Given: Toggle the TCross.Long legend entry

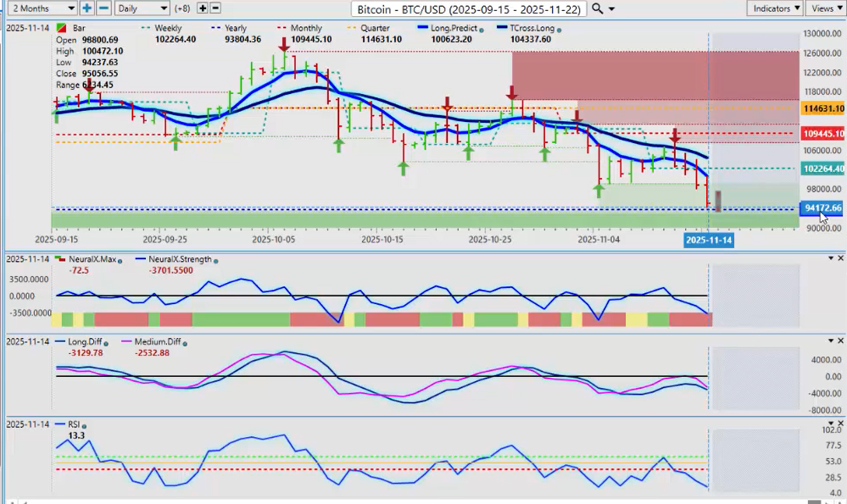Looking at the screenshot, I should click(532, 28).
